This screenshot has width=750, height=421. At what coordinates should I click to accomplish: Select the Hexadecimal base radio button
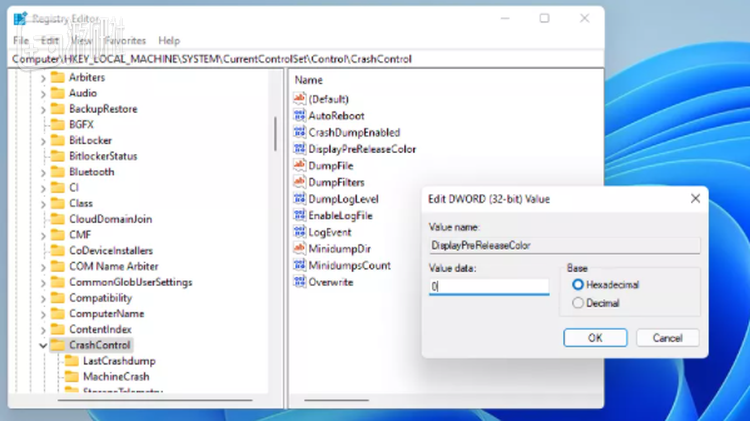(578, 285)
